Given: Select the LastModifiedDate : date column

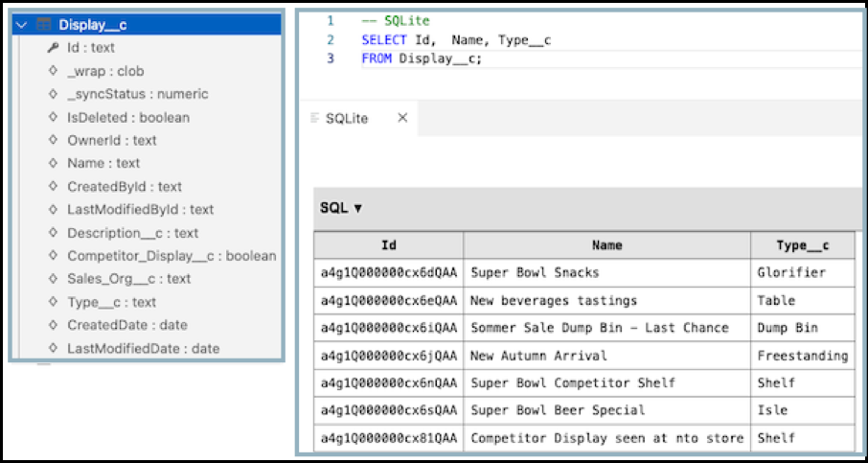Looking at the screenshot, I should (144, 349).
